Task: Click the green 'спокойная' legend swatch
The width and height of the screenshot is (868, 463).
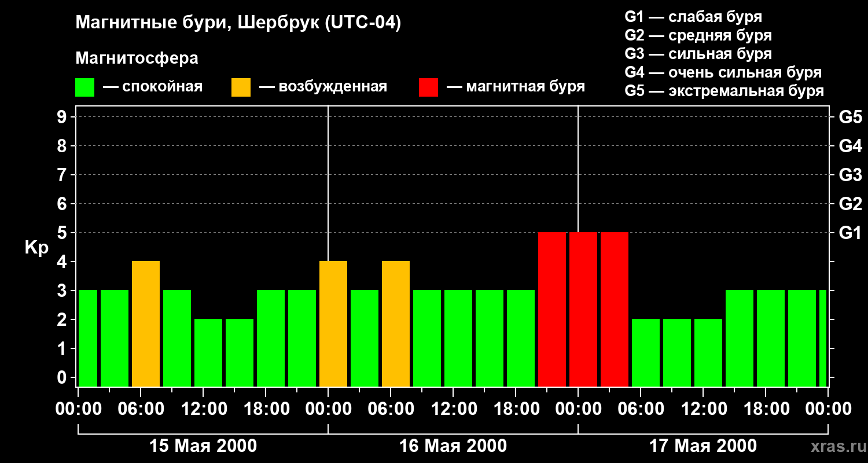Action: (84, 87)
